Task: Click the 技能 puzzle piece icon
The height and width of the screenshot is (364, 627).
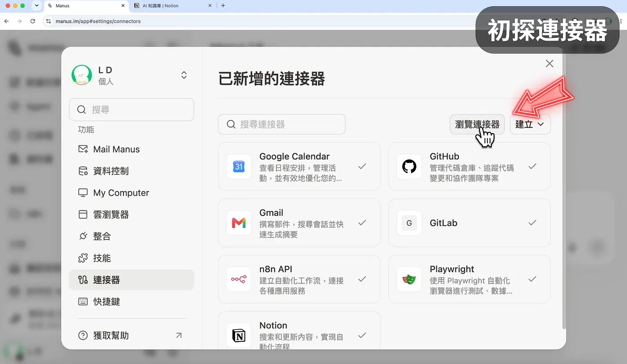Action: click(83, 258)
